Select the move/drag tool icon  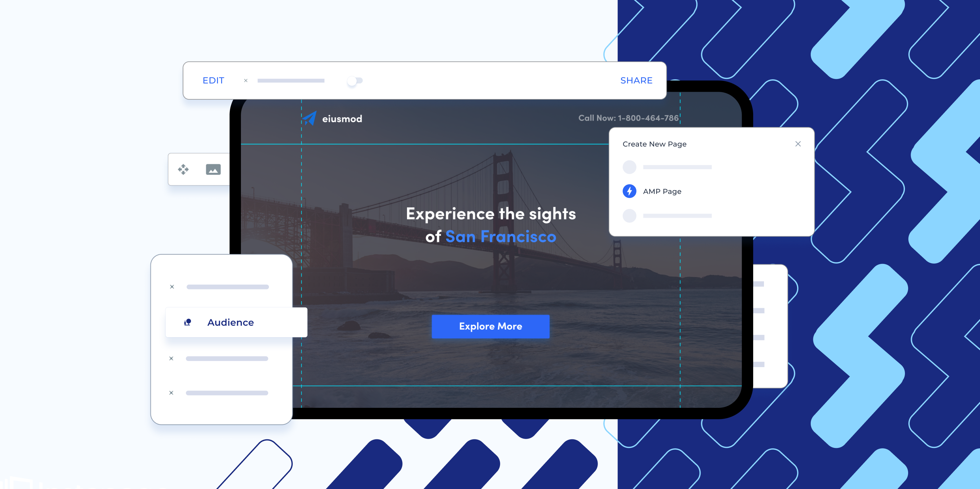click(x=184, y=169)
